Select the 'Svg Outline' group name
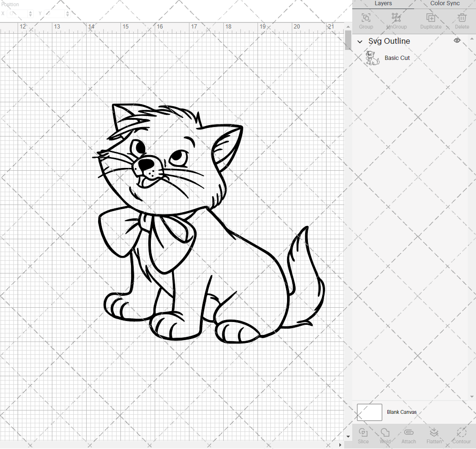The image size is (476, 449). pyautogui.click(x=389, y=41)
